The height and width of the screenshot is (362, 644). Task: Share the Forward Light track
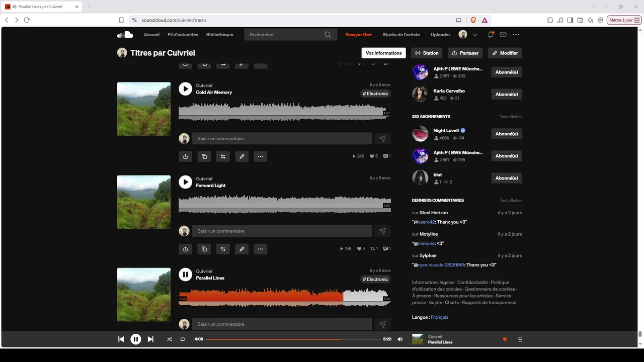coord(185,249)
